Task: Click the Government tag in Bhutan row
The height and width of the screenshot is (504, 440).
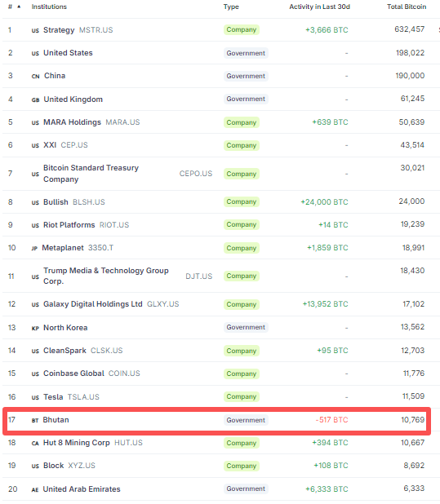Action: [x=246, y=420]
